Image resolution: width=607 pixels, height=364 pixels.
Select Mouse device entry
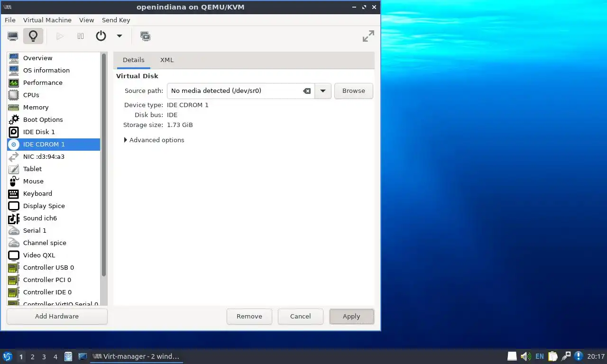[x=54, y=181]
